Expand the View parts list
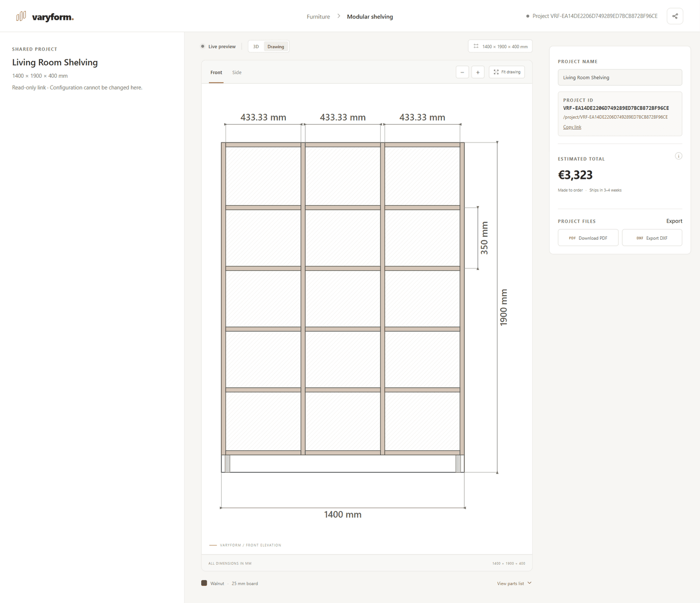This screenshot has width=700, height=603. (x=514, y=584)
